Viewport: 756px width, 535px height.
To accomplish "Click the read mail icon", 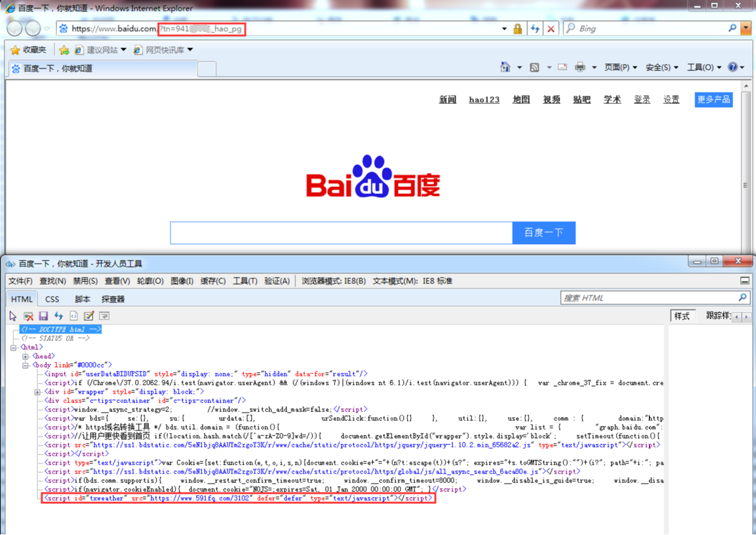I will [x=562, y=67].
